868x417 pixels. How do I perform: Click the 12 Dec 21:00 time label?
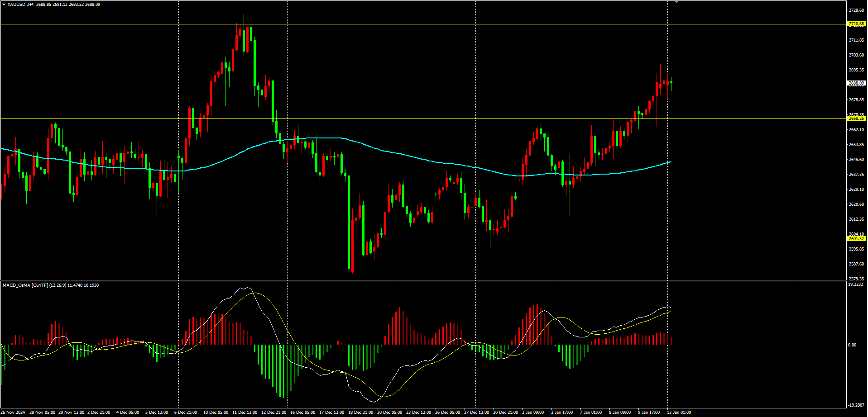pyautogui.click(x=274, y=412)
